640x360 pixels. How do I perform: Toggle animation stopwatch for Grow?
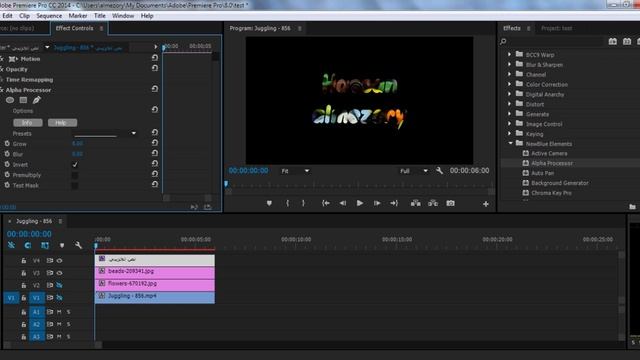(x=7, y=144)
